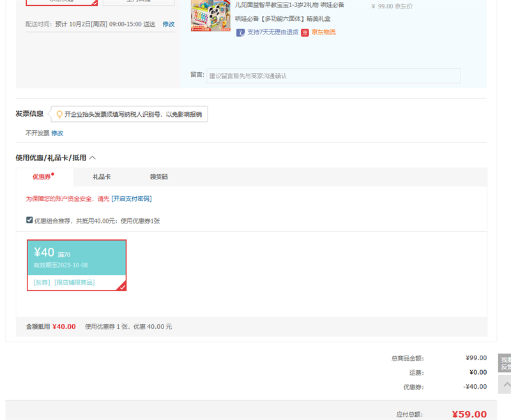Image resolution: width=511 pixels, height=420 pixels.
Task: Collapse the 使用优惠/礼品卡/抵用 section
Action: pyautogui.click(x=93, y=158)
